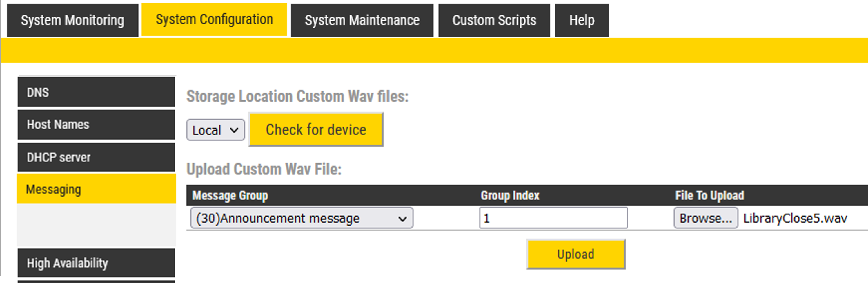Click the File To Upload column header
868x283 pixels.
tap(710, 196)
